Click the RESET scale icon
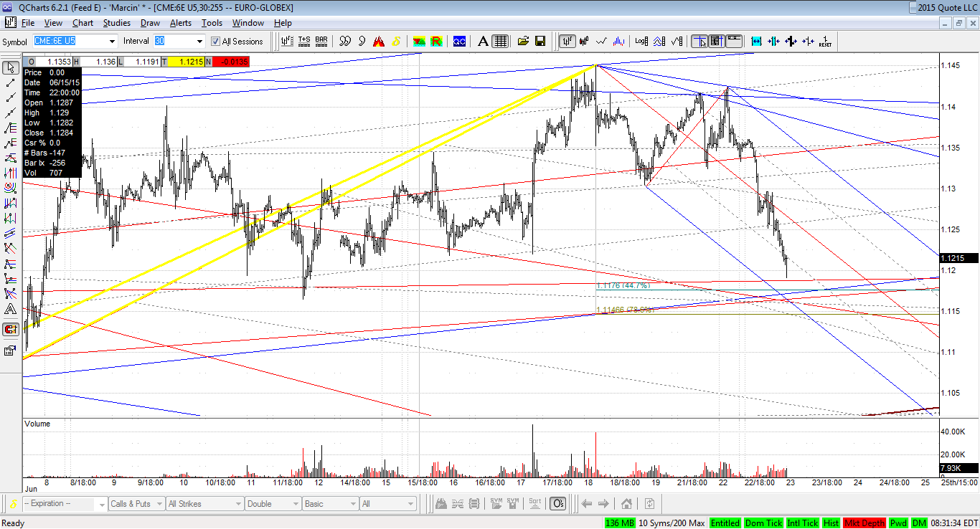Screen dimensions: 980x529 click(x=825, y=41)
